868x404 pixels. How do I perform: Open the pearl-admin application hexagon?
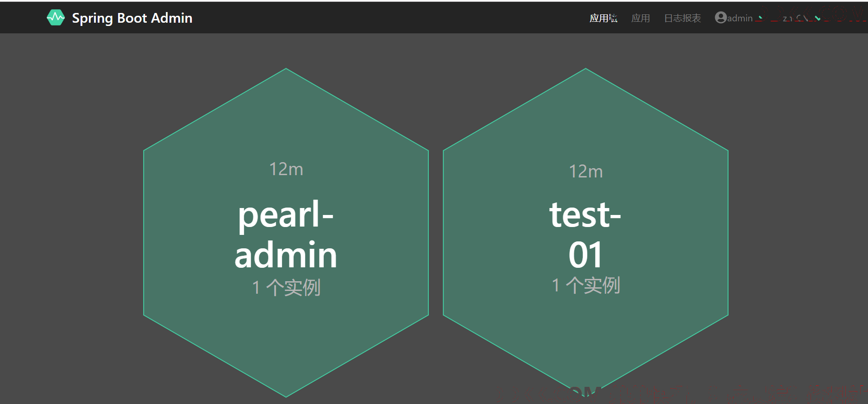286,233
